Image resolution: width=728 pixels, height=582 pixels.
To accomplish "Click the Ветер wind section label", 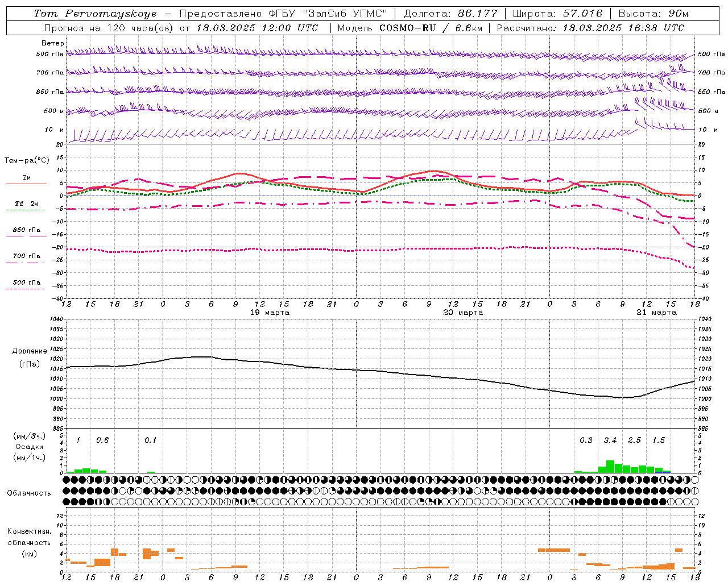I will coord(53,43).
